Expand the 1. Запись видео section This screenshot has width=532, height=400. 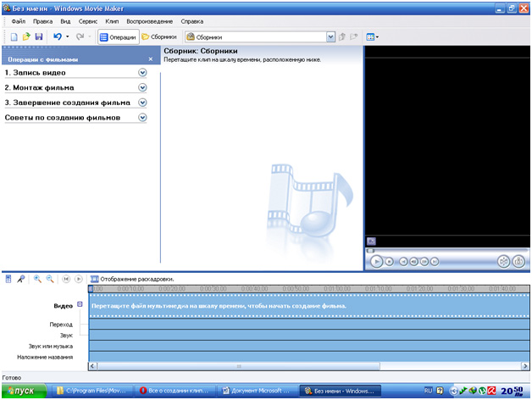tap(143, 72)
